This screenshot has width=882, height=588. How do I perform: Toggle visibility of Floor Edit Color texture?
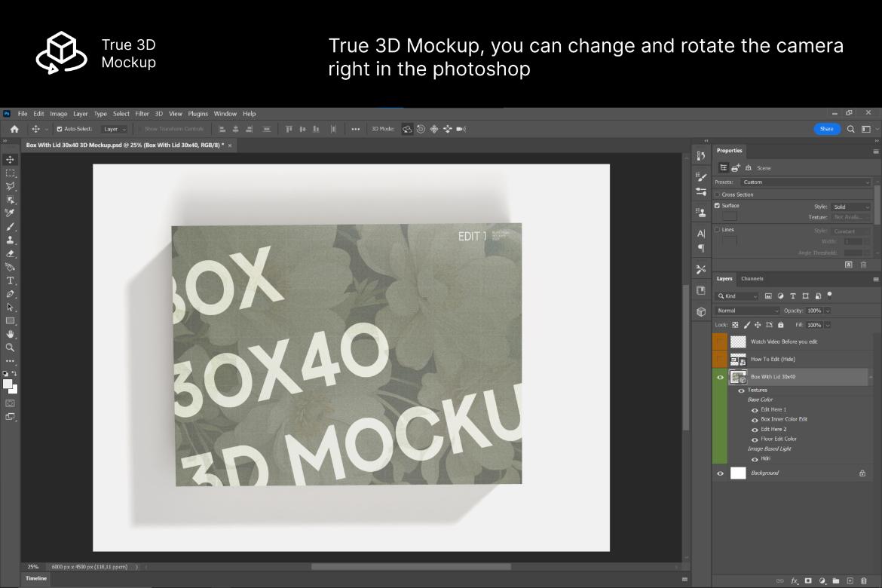[755, 439]
